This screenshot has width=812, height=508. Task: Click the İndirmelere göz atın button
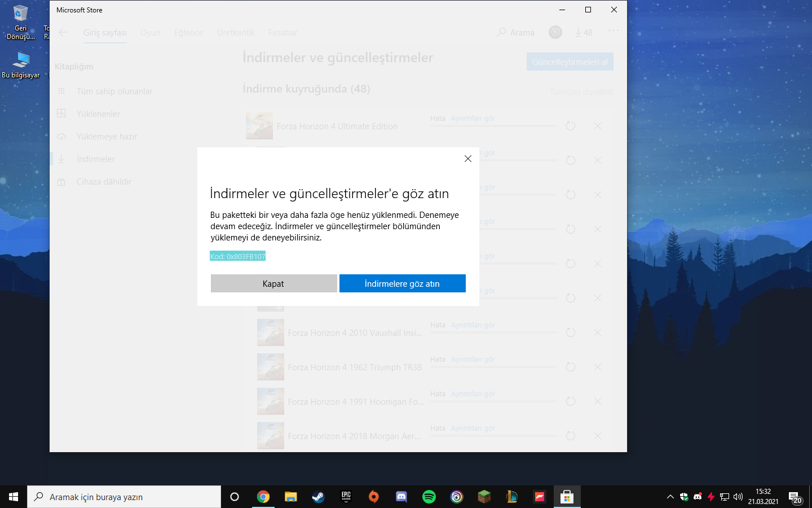402,283
